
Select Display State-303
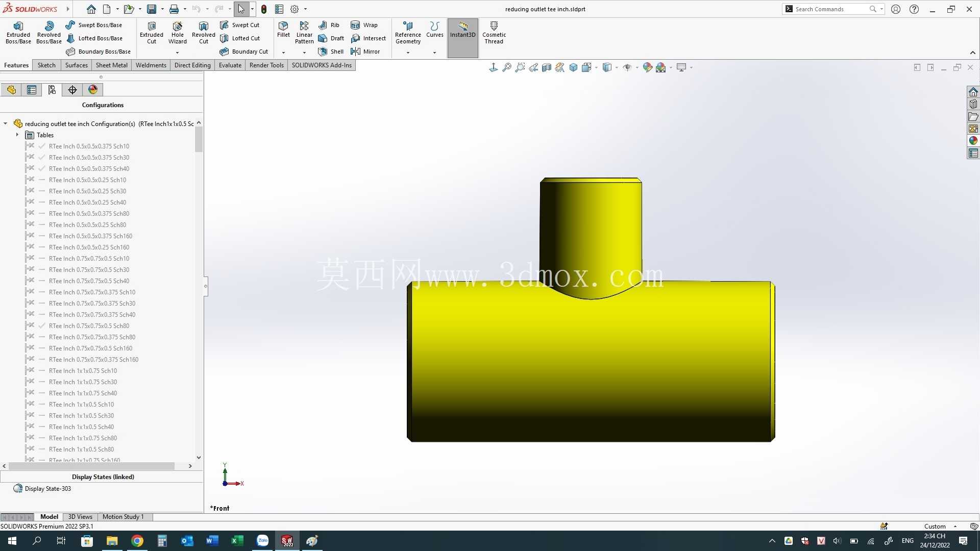tap(48, 489)
